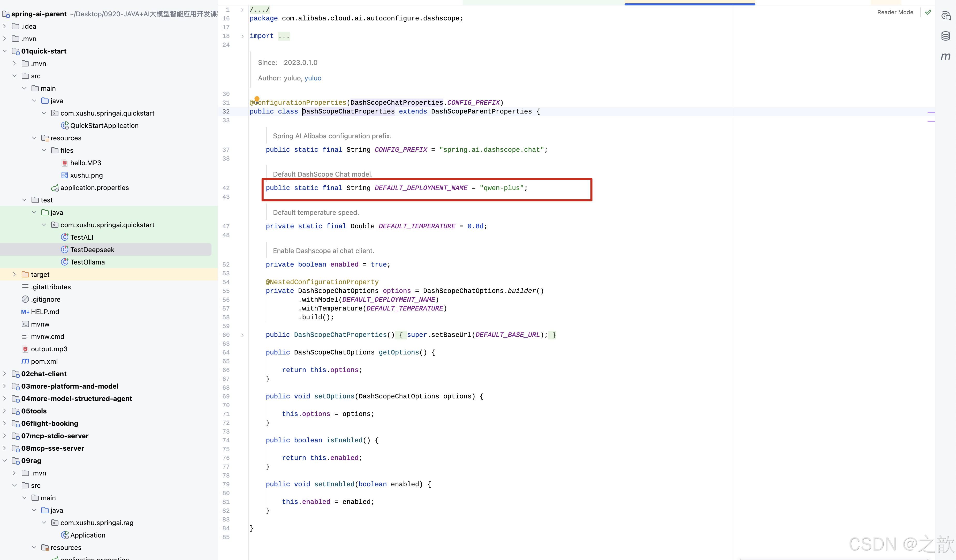Open the pom.xml Maven file

pyautogui.click(x=44, y=361)
